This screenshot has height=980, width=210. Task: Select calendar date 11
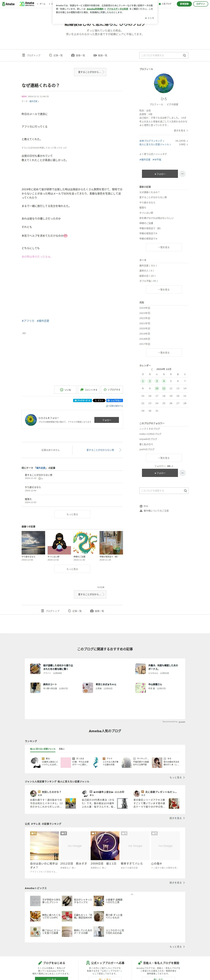[x=164, y=388]
